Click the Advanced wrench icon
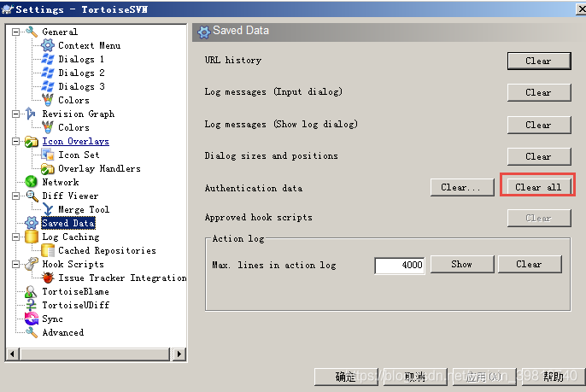This screenshot has width=586, height=392. pyautogui.click(x=32, y=332)
